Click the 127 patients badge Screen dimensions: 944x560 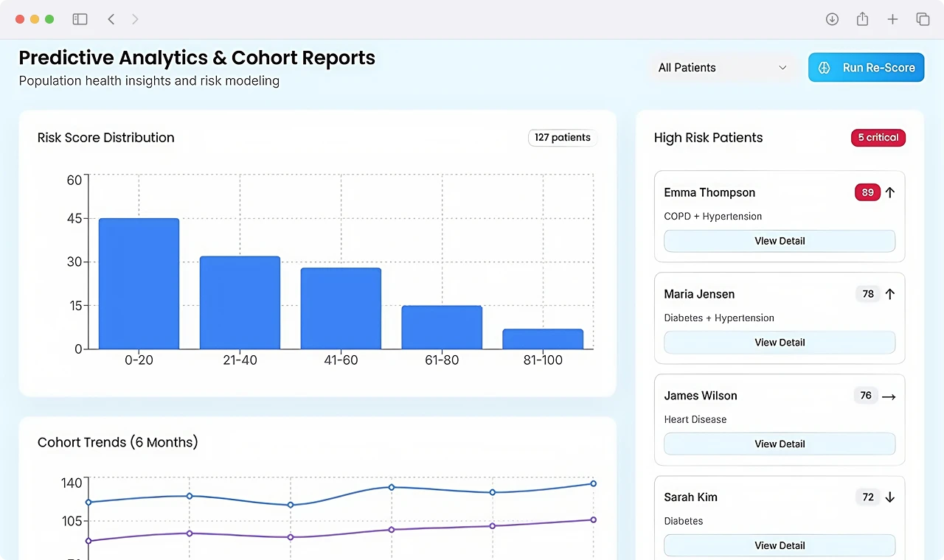pyautogui.click(x=563, y=138)
